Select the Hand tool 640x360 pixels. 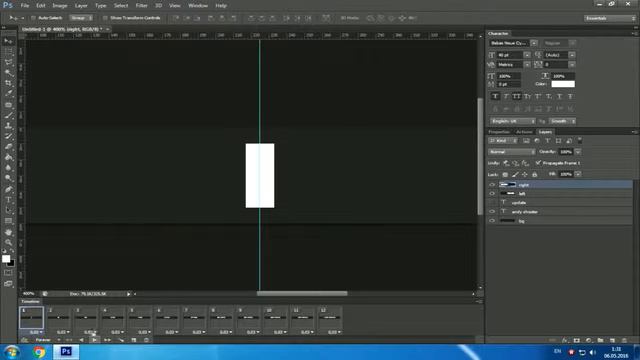pyautogui.click(x=8, y=232)
